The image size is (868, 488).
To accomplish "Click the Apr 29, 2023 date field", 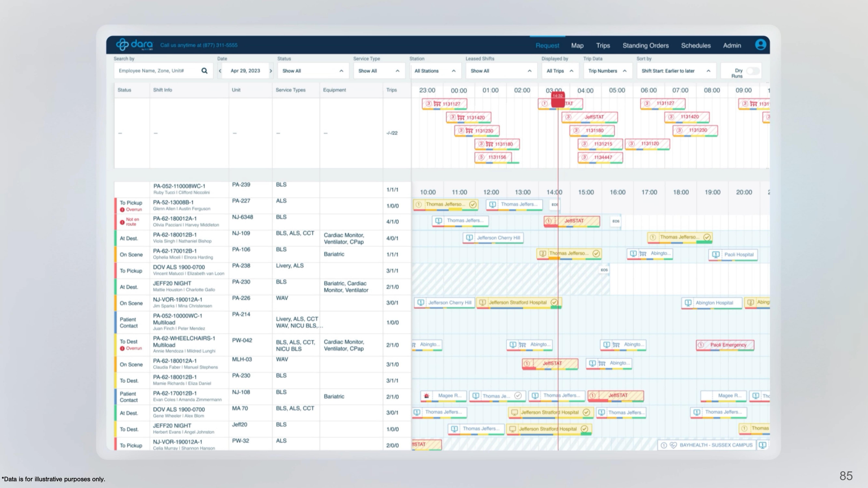I will tap(245, 71).
